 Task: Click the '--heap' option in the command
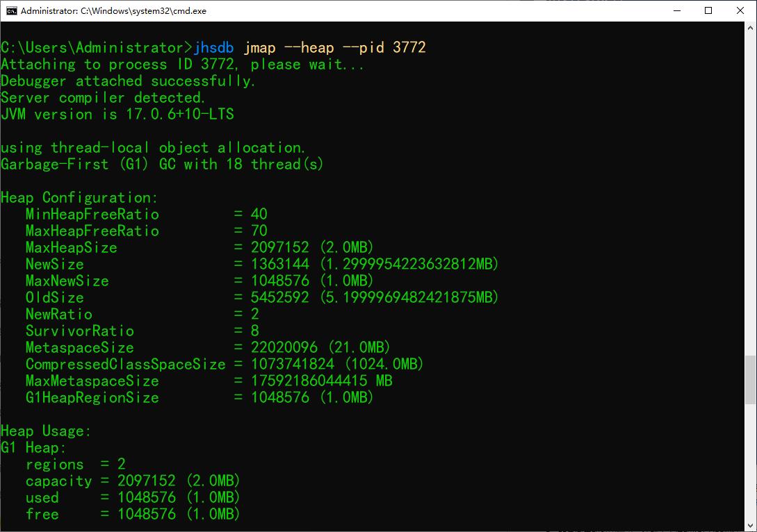coord(309,48)
